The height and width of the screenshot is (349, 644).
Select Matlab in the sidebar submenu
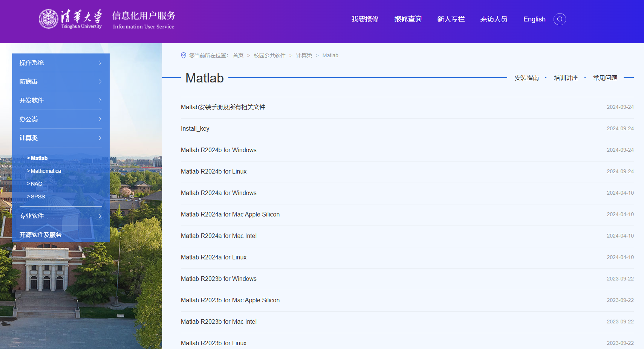pyautogui.click(x=39, y=158)
